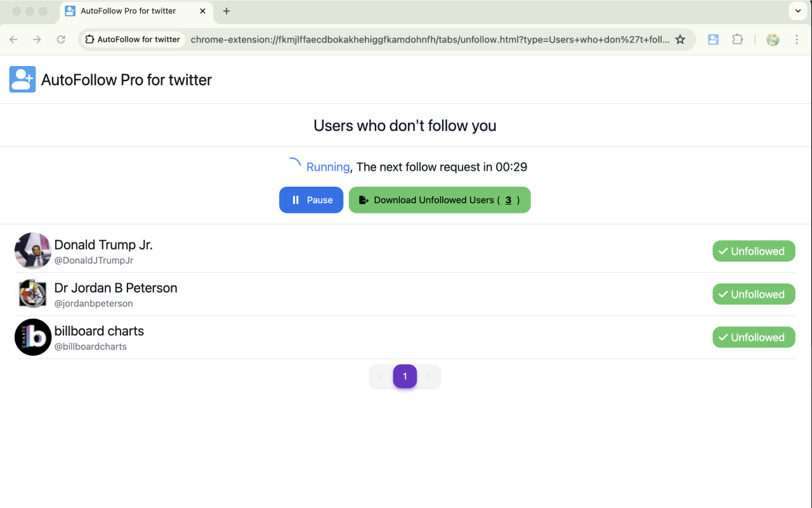812x508 pixels.
Task: Click Unfollowed badge for billboard charts
Action: tap(754, 338)
